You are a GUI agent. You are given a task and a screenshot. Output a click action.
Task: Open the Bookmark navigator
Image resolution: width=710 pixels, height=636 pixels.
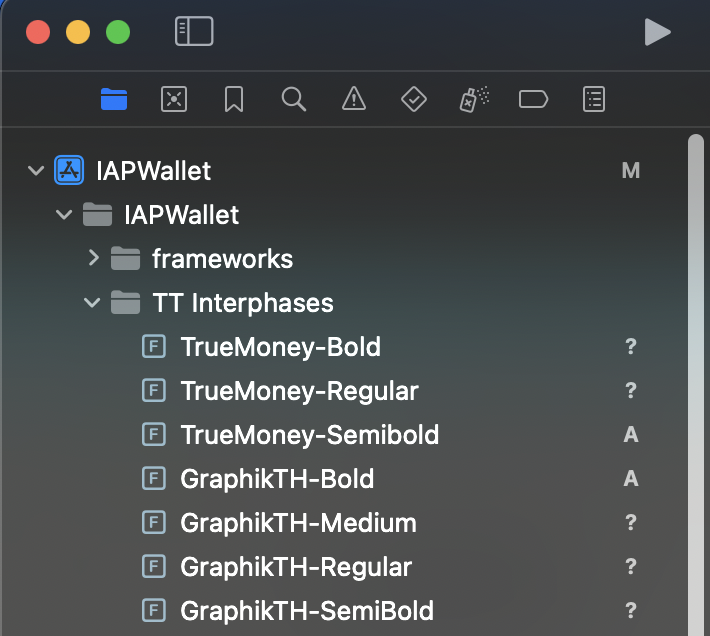tap(234, 99)
